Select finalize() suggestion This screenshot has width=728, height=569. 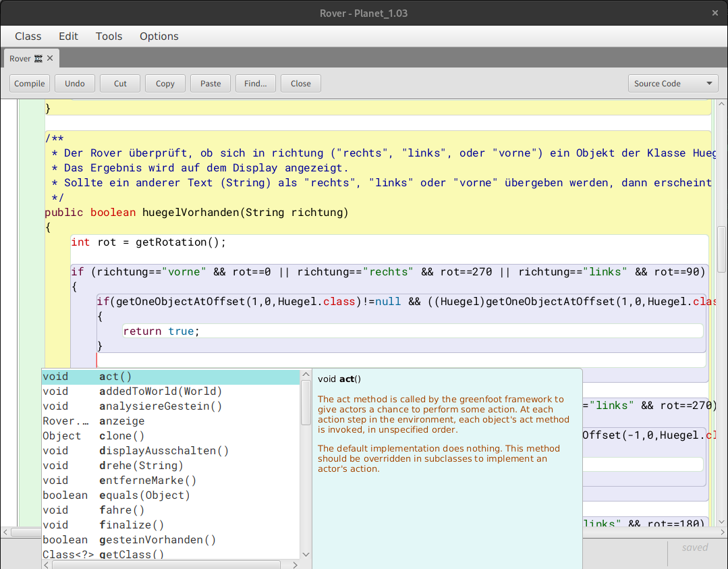[171, 525]
